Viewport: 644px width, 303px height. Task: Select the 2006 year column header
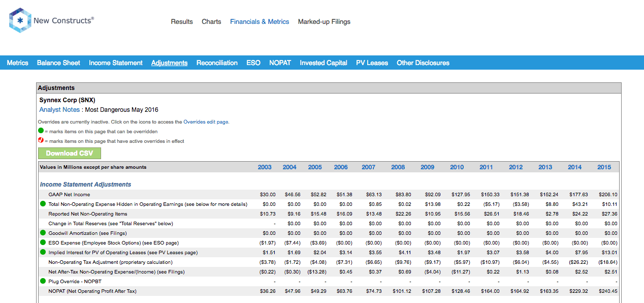click(x=341, y=167)
